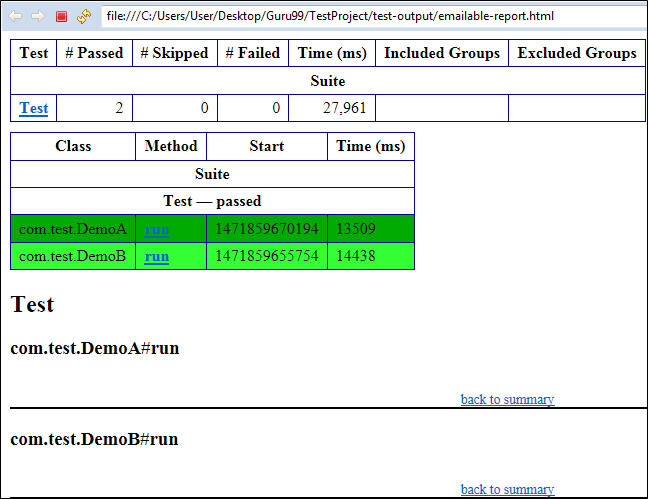Select the com.test.DemoA class cell
Viewport: 648px width, 499px height.
point(73,229)
